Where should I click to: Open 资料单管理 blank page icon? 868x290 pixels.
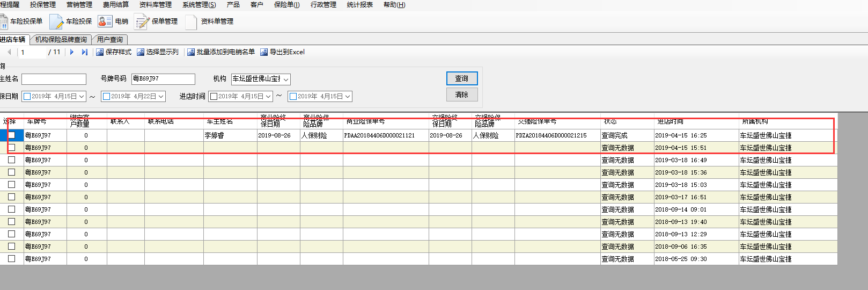point(191,21)
